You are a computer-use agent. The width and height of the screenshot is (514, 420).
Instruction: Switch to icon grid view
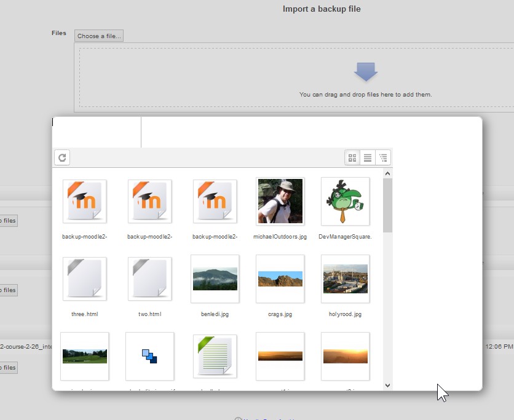[352, 157]
